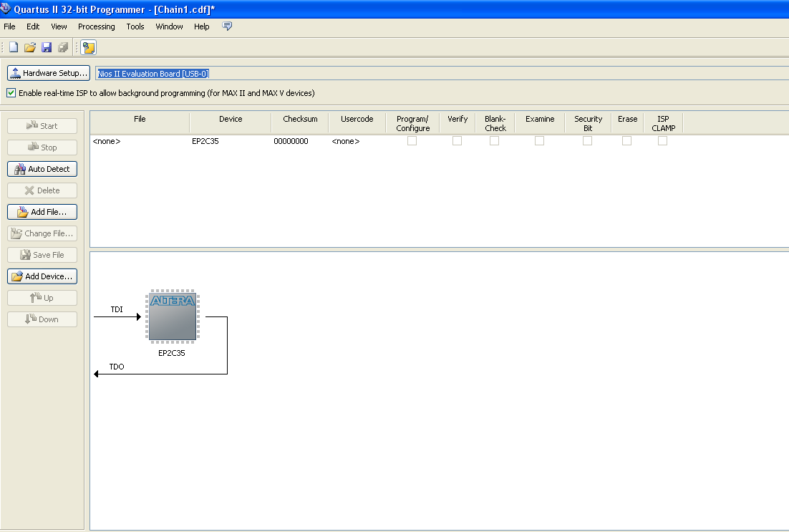The width and height of the screenshot is (789, 532).
Task: Click the Auto Detect button
Action: [42, 169]
